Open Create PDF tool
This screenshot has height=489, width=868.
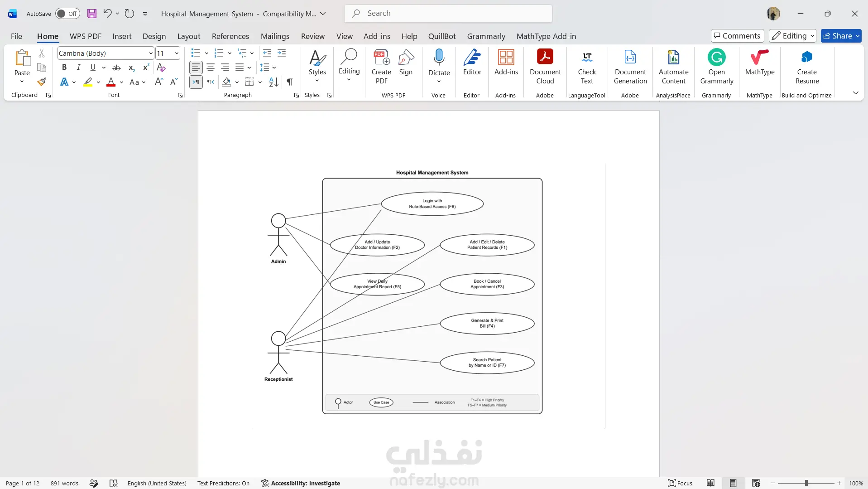pos(381,67)
